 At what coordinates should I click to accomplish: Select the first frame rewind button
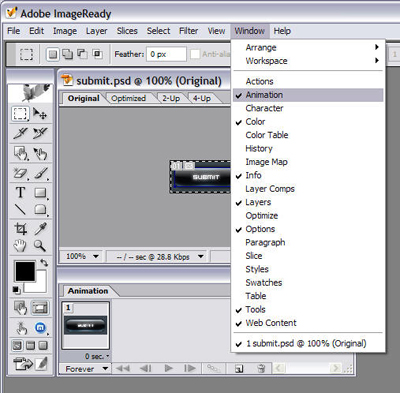123,368
